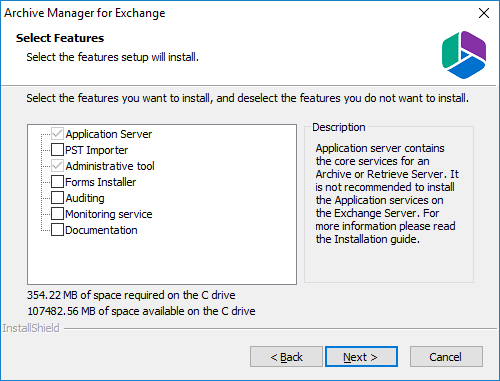Enable the Auditing feature checkbox
The width and height of the screenshot is (500, 381).
coord(57,198)
